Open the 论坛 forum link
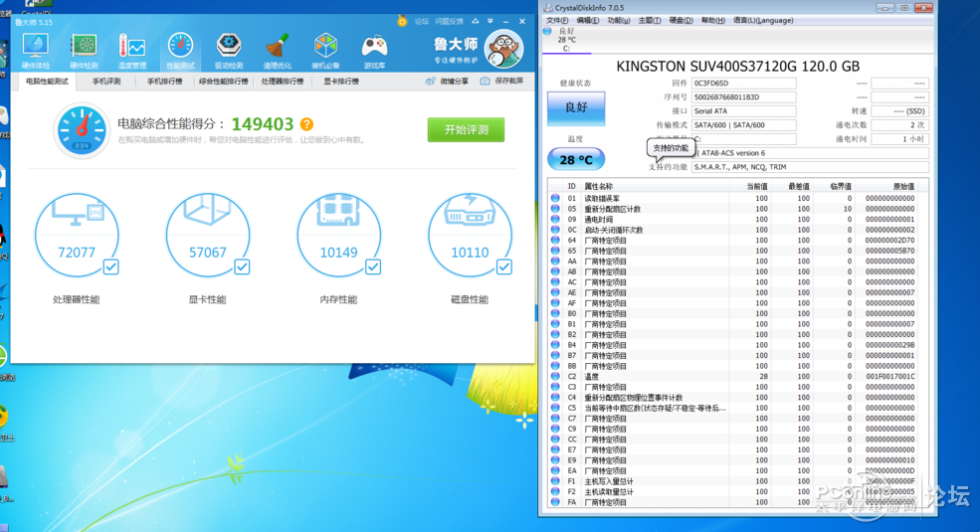The height and width of the screenshot is (532, 980). [422, 21]
